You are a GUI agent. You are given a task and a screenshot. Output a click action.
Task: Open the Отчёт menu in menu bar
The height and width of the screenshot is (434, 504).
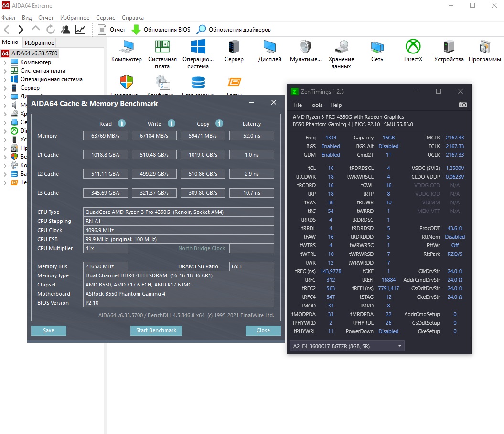(46, 17)
